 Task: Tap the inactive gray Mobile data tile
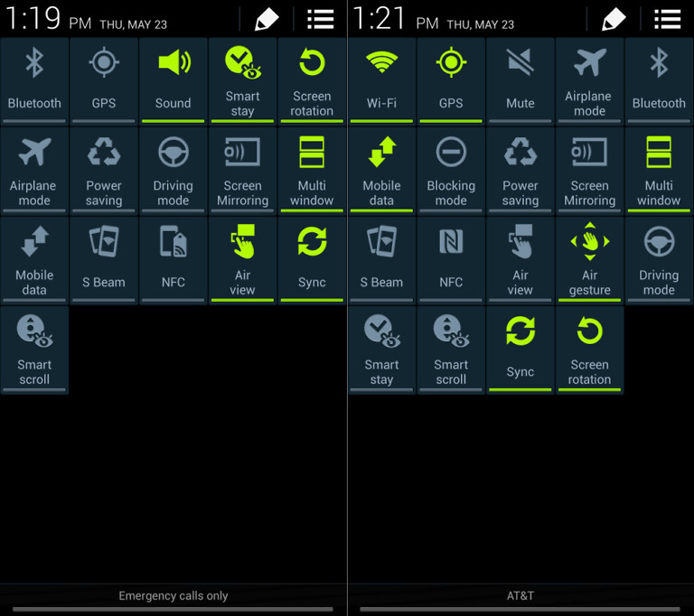coord(34,258)
